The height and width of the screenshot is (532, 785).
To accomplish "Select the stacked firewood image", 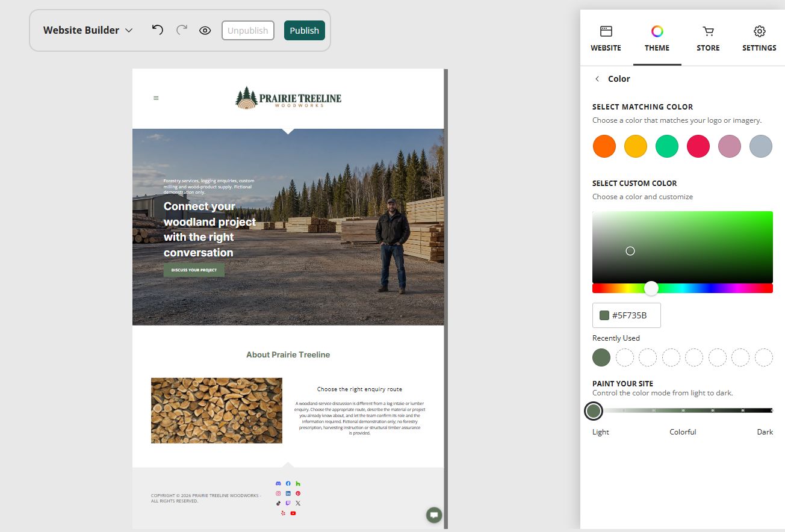I will pyautogui.click(x=217, y=410).
